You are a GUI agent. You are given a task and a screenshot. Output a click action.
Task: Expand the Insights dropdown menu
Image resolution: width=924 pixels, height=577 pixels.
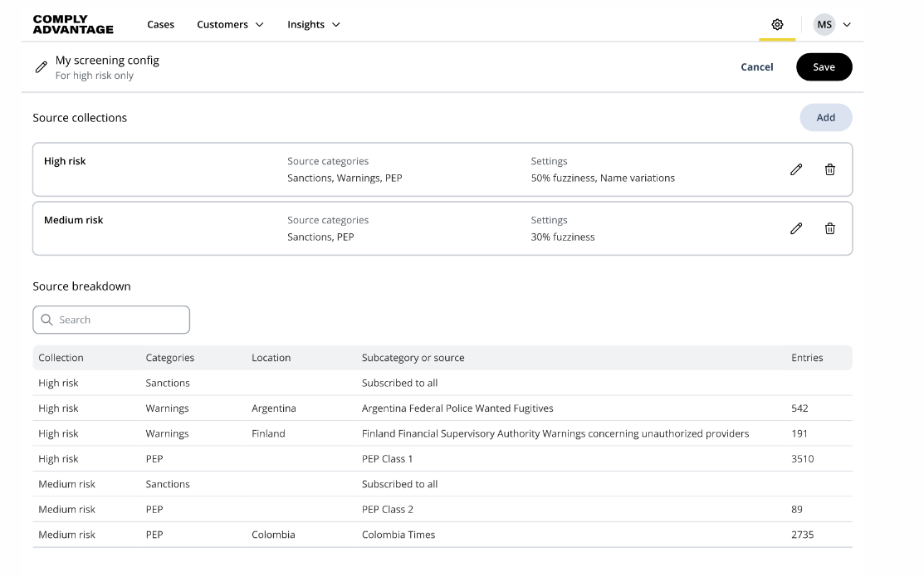(313, 25)
